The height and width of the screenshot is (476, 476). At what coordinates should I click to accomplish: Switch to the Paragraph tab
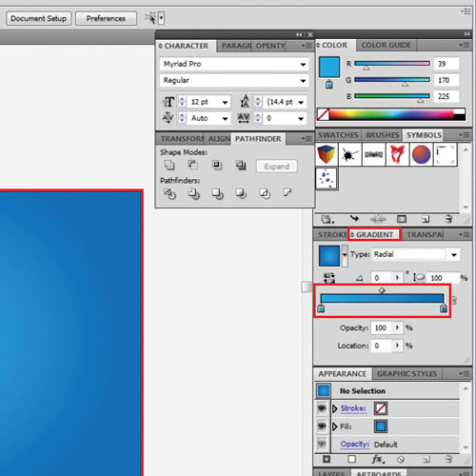pos(236,46)
